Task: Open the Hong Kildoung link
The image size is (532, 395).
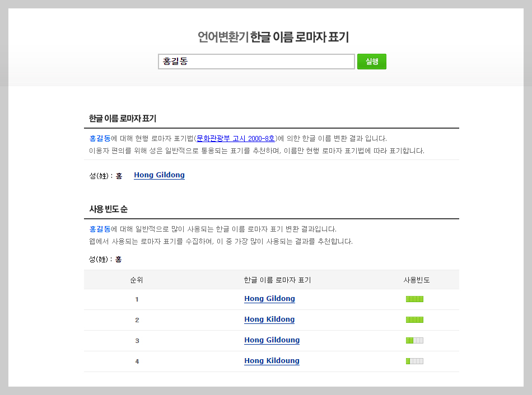Action: (272, 361)
